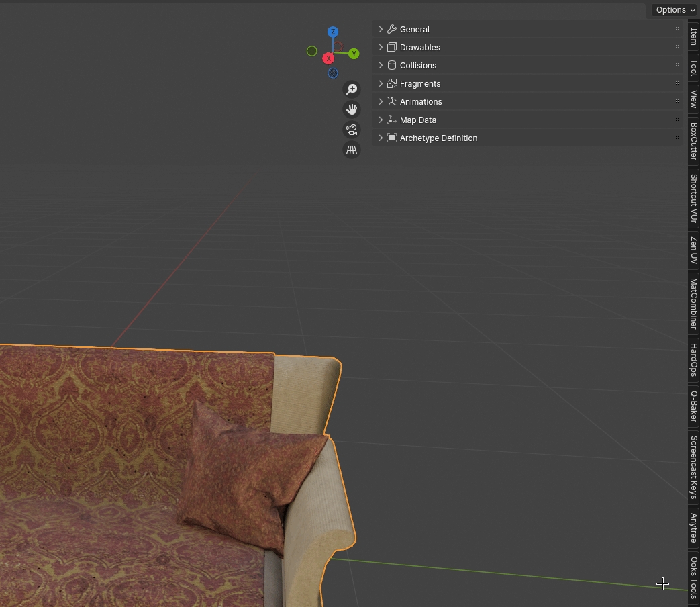Screen dimensions: 700x607
Task: Click the hand pan view icon
Action: [x=352, y=109]
